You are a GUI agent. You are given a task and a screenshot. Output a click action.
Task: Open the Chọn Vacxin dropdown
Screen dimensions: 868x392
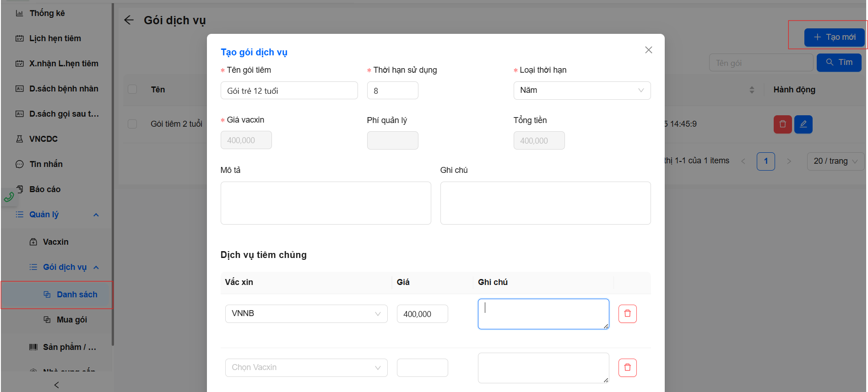306,368
